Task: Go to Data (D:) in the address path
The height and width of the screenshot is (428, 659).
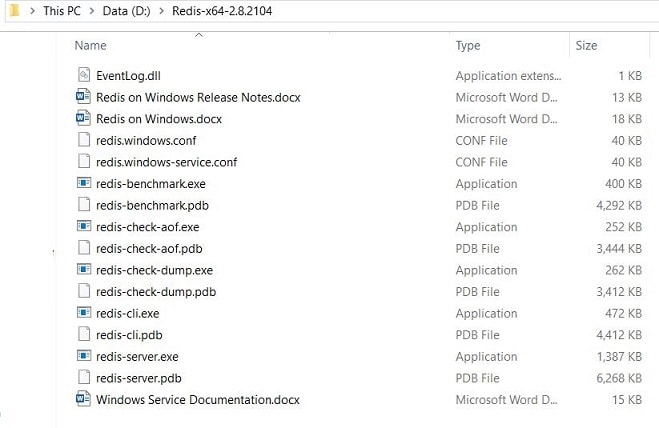Action: click(x=127, y=11)
